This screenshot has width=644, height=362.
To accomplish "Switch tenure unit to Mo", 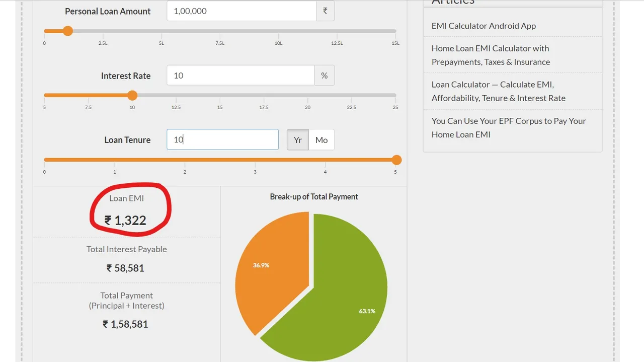I will point(321,140).
